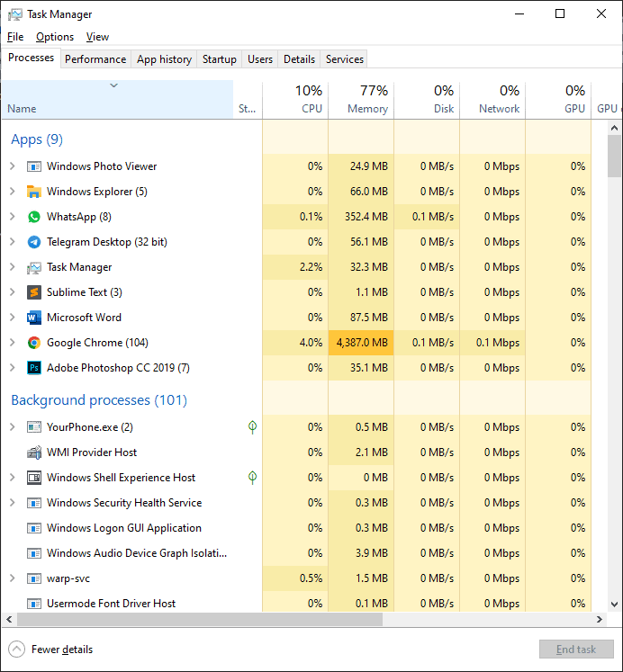The width and height of the screenshot is (623, 672).
Task: Click YourPhone.exe suspended leaf status icon
Action: (253, 426)
